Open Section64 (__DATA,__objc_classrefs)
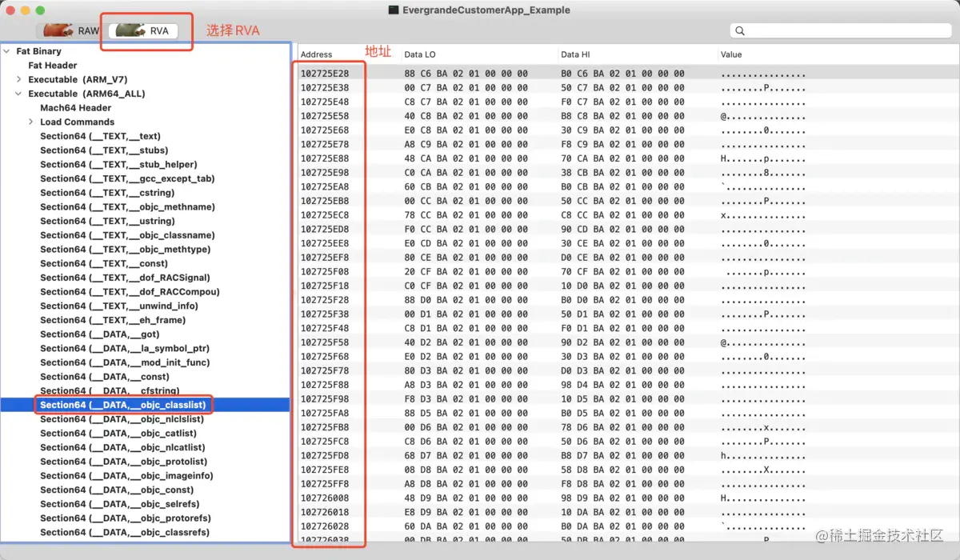 coord(125,532)
